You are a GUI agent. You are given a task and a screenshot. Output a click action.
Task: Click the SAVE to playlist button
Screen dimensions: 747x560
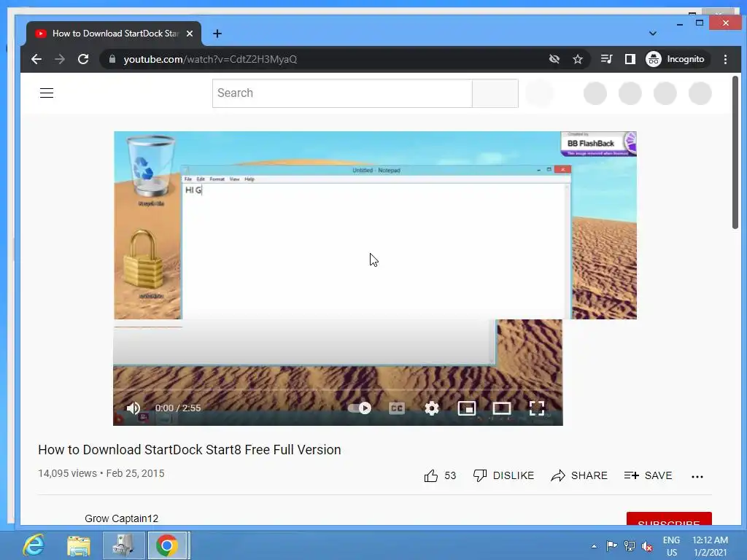649,475
